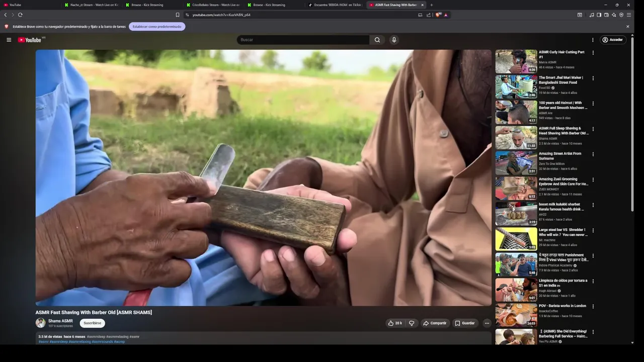Close the ASMR Fast Shaving tab
This screenshot has width=644, height=362.
click(x=422, y=5)
